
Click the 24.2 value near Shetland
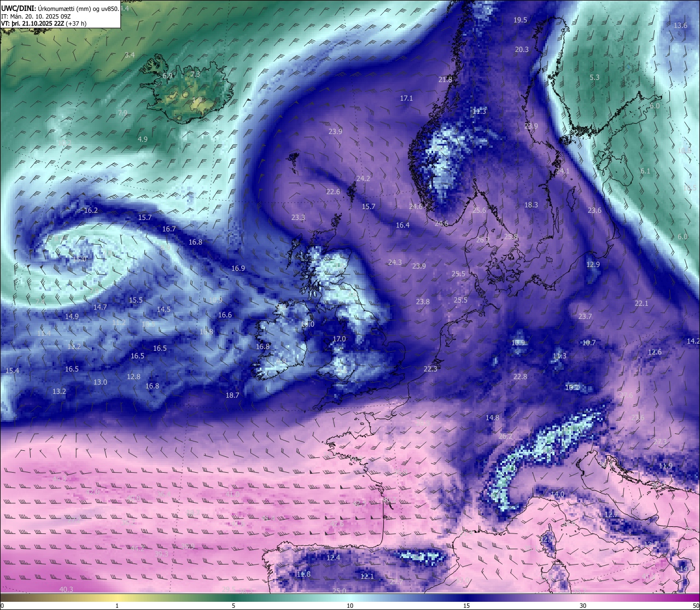pos(363,178)
